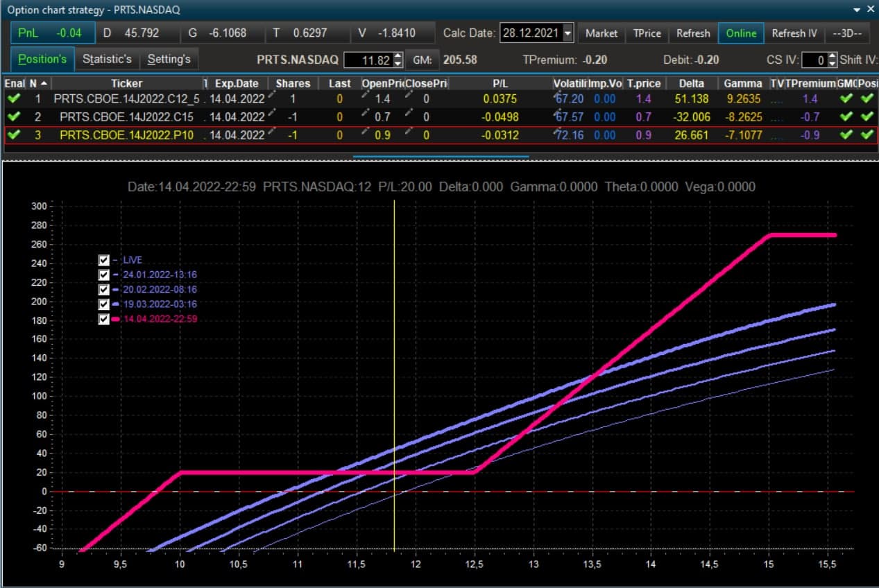879x588 pixels.
Task: Open the window options arrow in the title bar
Action: click(855, 10)
